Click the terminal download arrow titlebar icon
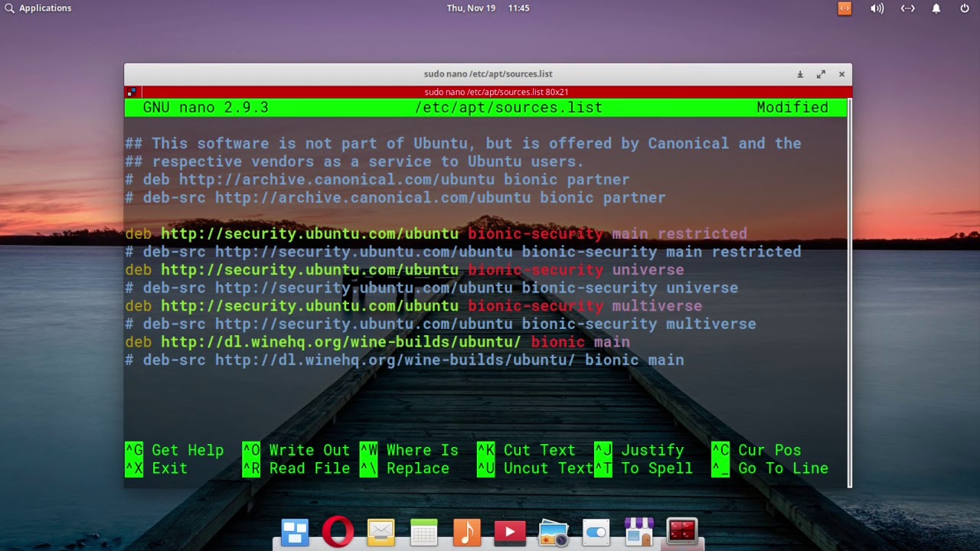Screen dimensions: 980x551 click(800, 74)
